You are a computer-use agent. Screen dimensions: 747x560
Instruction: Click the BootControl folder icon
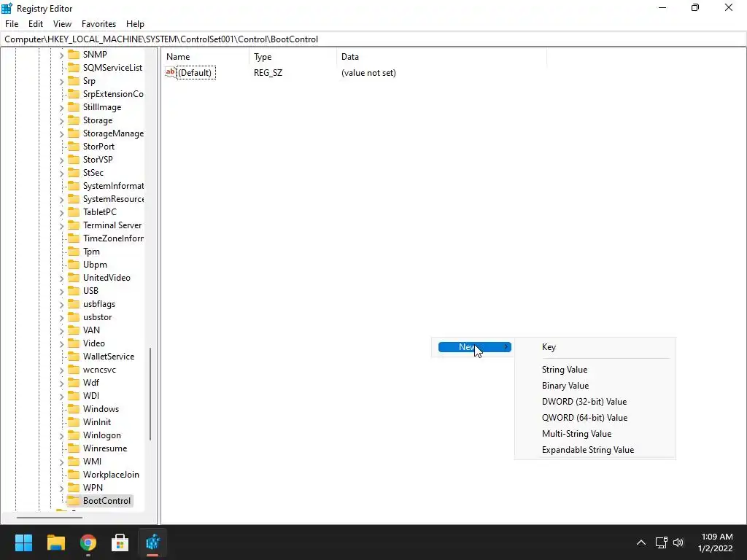coord(74,500)
